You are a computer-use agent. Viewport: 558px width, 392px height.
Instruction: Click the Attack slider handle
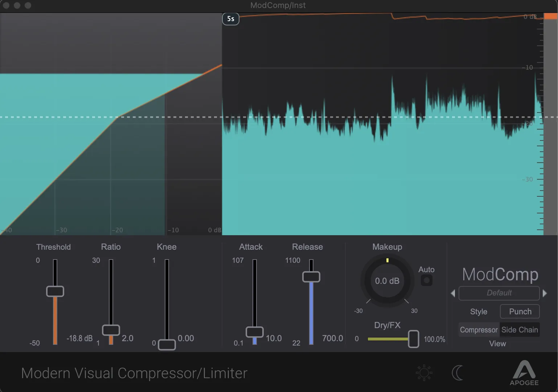point(255,332)
